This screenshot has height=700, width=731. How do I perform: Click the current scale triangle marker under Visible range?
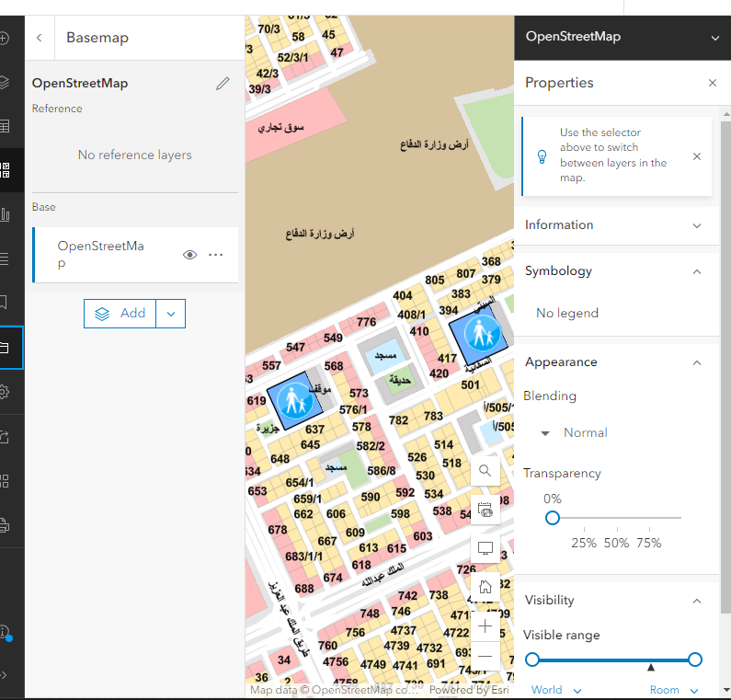(651, 668)
